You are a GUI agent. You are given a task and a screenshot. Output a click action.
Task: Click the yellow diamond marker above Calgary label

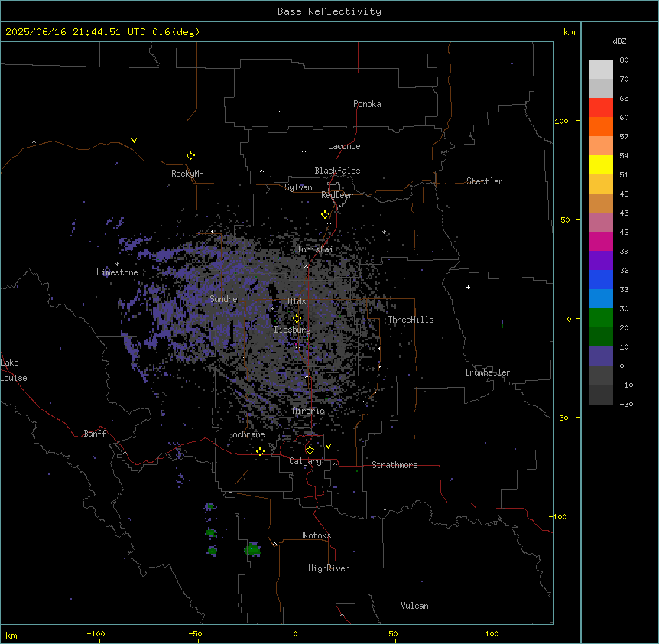[310, 450]
